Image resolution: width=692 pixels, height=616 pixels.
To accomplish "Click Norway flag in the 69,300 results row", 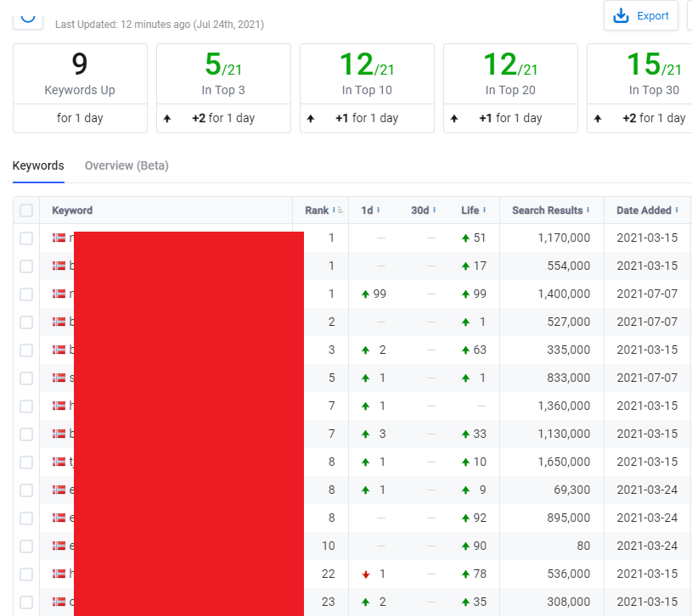I will [x=59, y=490].
